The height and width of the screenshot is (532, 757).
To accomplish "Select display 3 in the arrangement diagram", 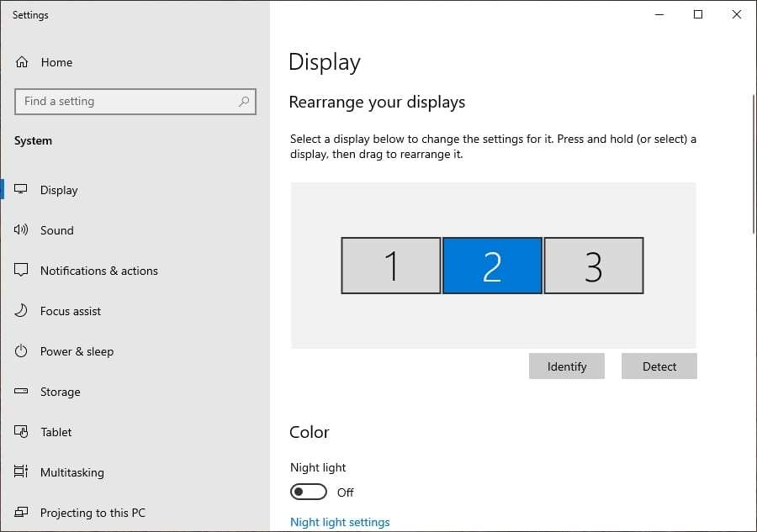I will [594, 266].
